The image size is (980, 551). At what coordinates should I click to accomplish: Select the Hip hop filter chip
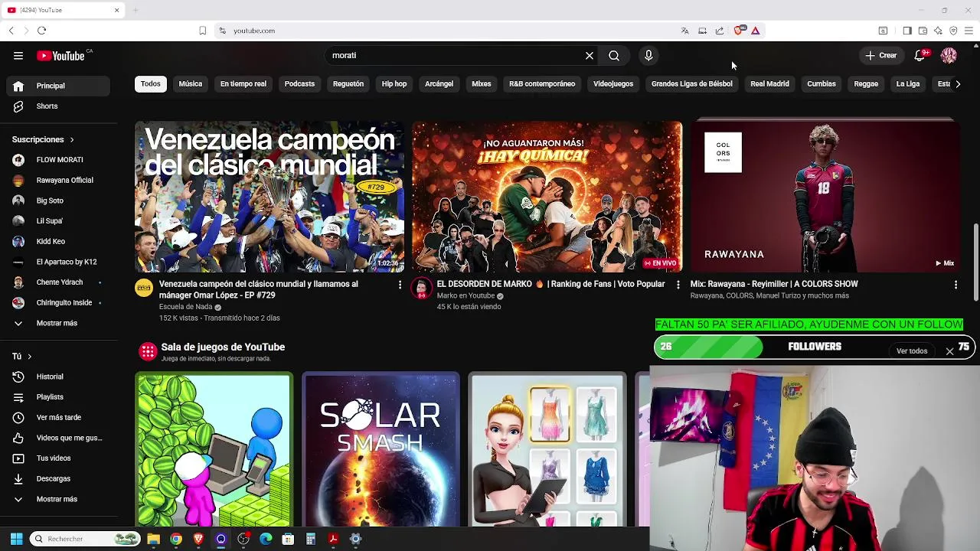click(394, 83)
